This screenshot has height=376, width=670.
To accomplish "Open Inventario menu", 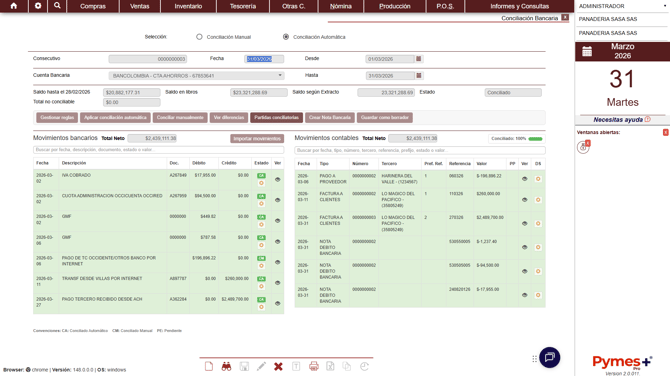I will 188,6.
